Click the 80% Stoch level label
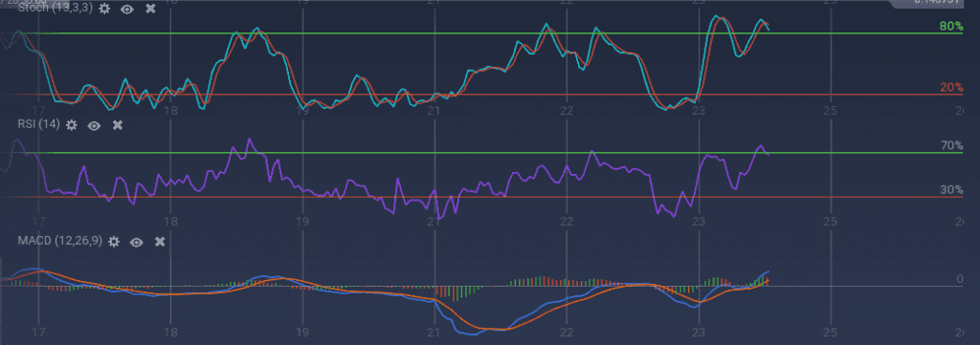 [x=950, y=26]
